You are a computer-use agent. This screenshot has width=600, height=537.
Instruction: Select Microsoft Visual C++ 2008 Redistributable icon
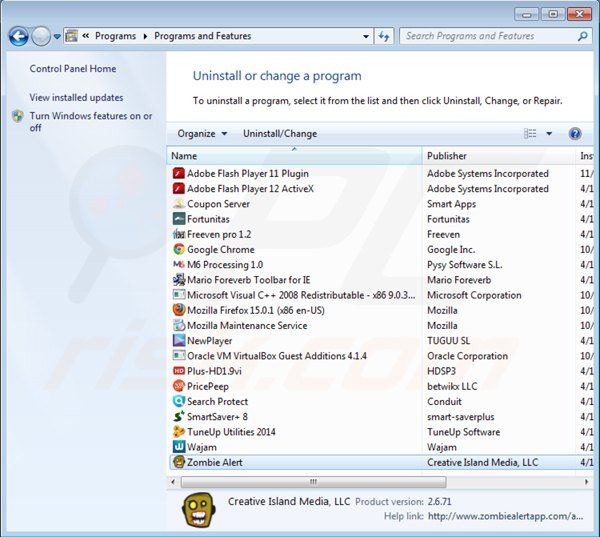pyautogui.click(x=179, y=295)
